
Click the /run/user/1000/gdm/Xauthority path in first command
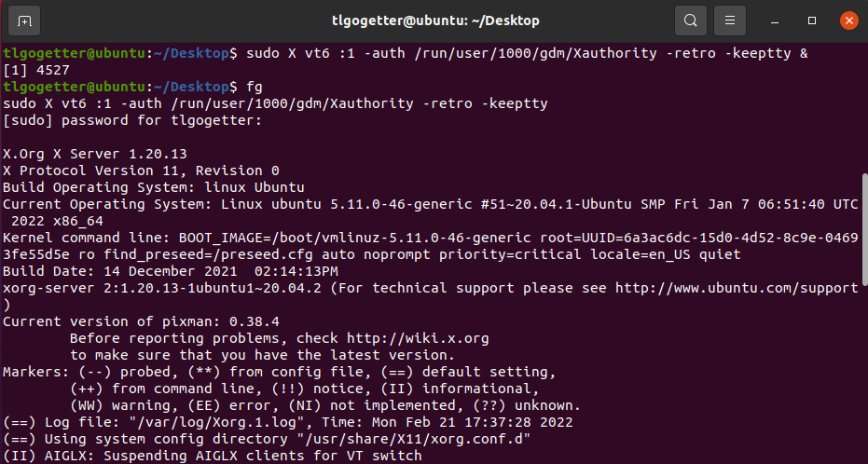coord(536,53)
